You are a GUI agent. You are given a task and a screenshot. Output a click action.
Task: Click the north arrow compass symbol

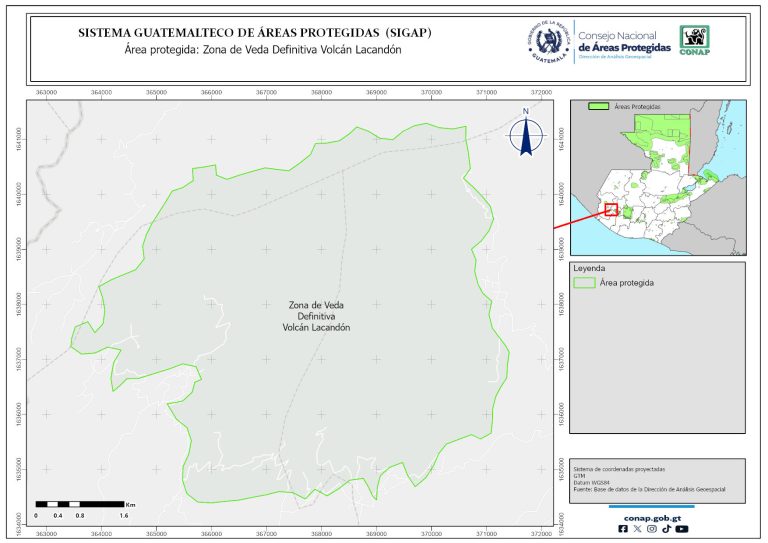525,137
